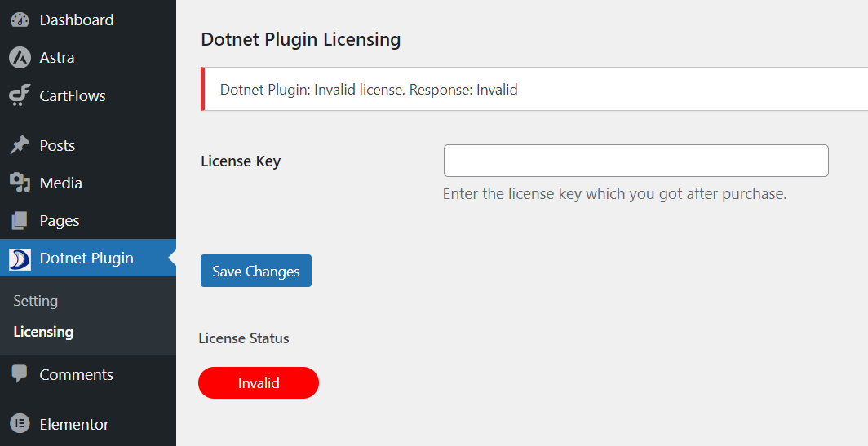Click the Astra logo icon
868x446 pixels.
[20, 58]
